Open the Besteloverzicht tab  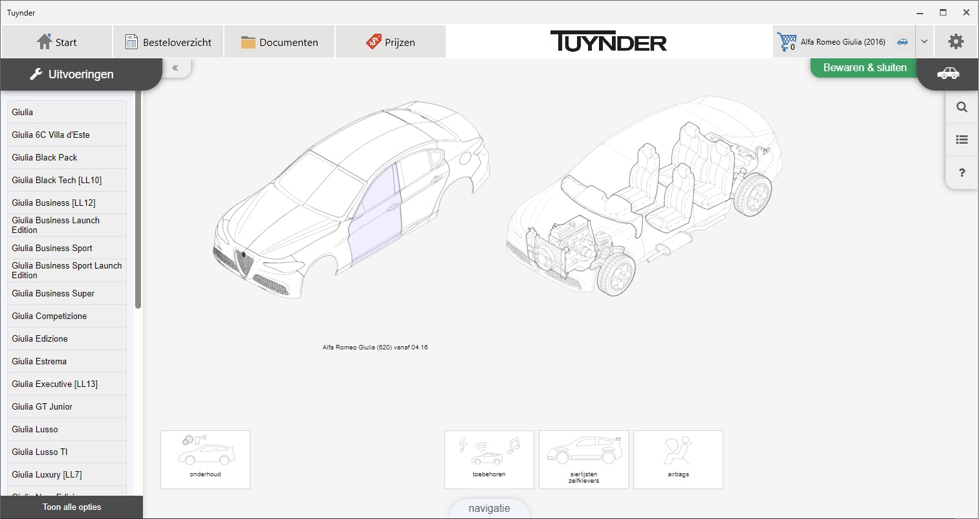tap(168, 42)
